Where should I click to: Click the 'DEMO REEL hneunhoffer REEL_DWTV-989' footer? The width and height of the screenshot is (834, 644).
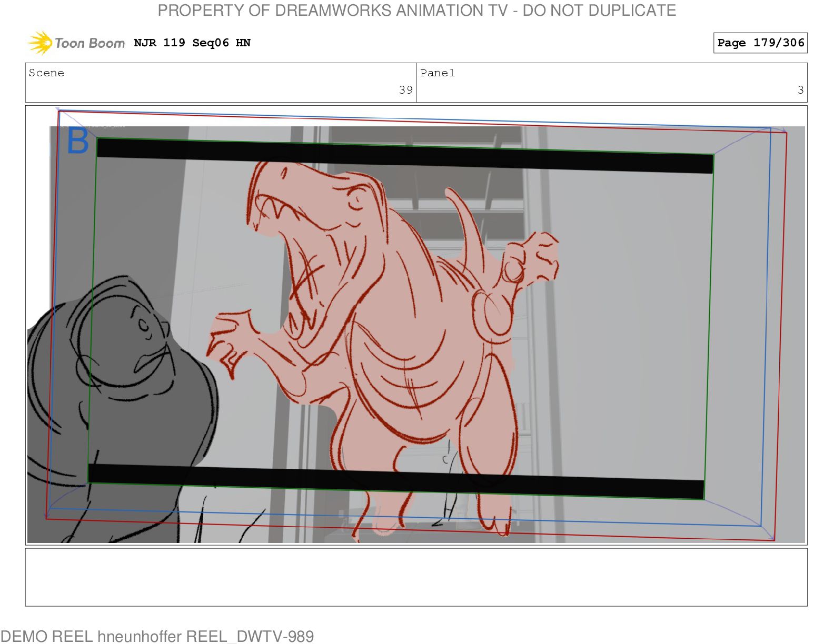pyautogui.click(x=157, y=636)
